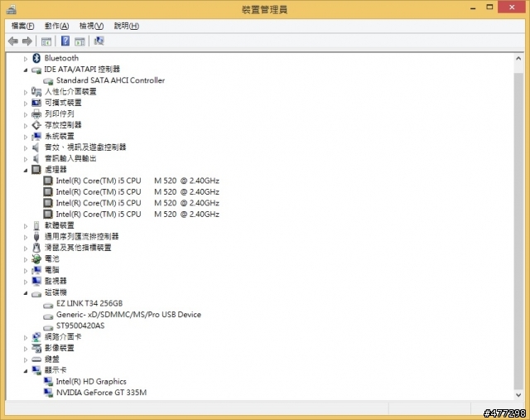Image resolution: width=530 pixels, height=420 pixels.
Task: Expand the Bluetooth node
Action: coord(26,59)
